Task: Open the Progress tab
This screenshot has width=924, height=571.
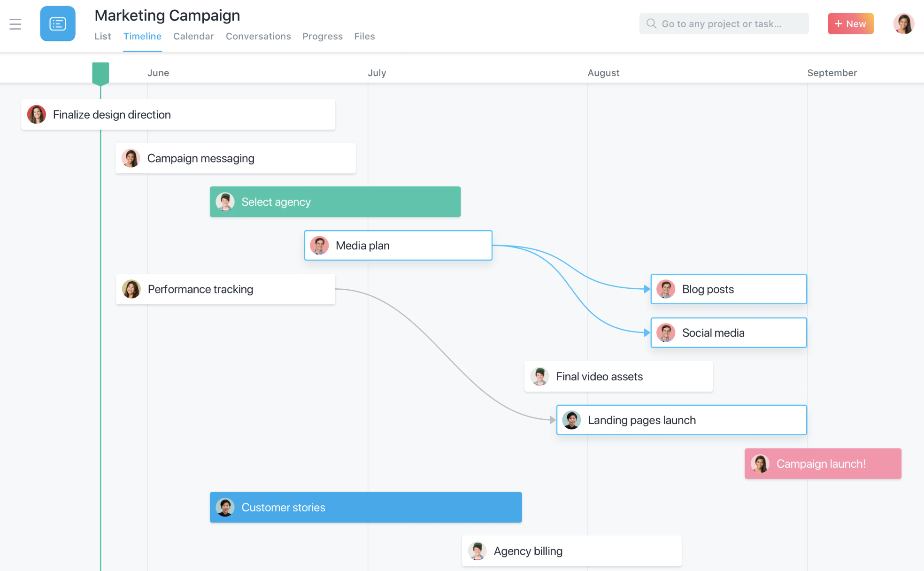Action: point(323,36)
